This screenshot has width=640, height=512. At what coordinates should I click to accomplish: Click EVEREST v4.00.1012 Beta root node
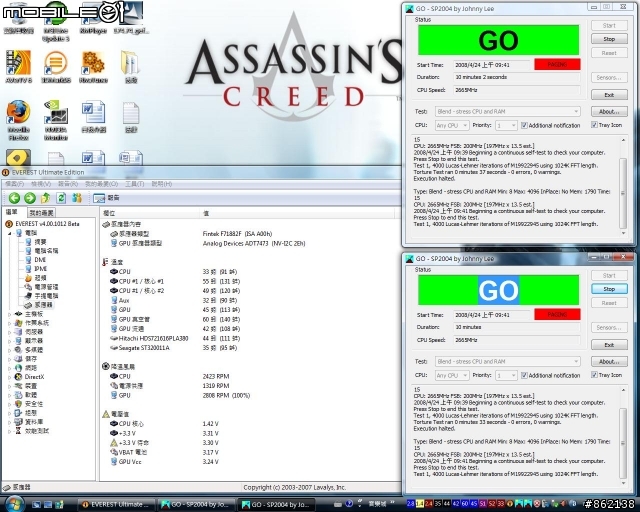(x=42, y=224)
